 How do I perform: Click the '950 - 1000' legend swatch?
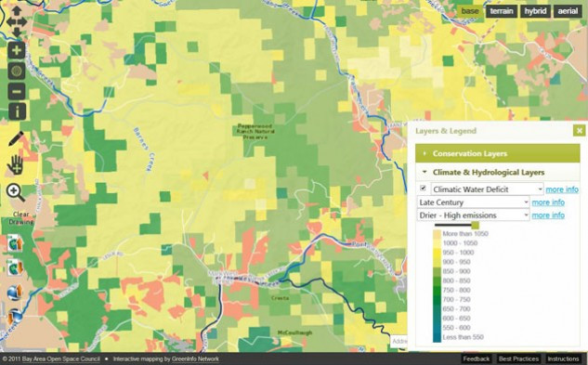pyautogui.click(x=437, y=253)
